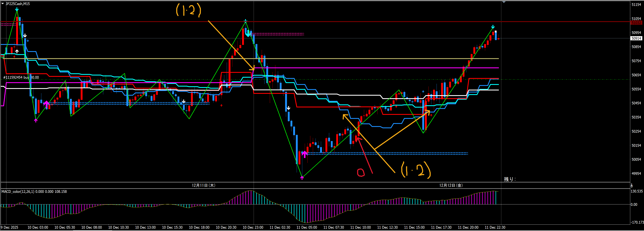Click the 残り: remaining time label
Screen dimensions: 644x231
point(510,179)
